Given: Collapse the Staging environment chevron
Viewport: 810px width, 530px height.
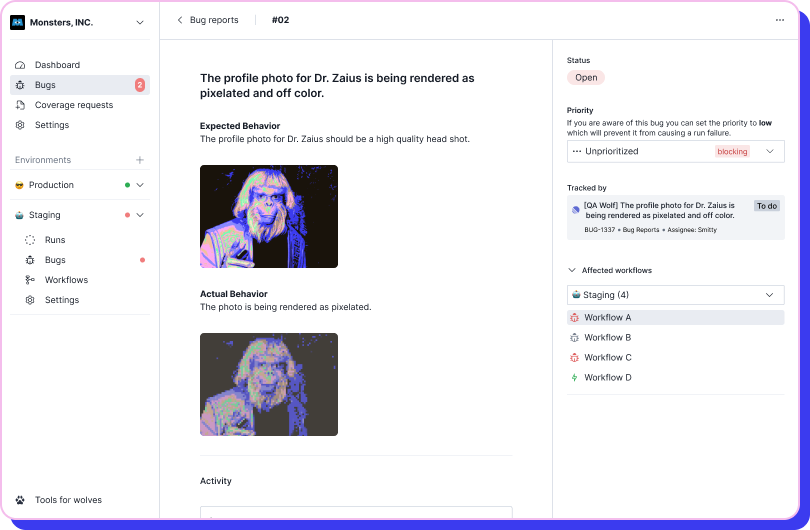Looking at the screenshot, I should 140,215.
